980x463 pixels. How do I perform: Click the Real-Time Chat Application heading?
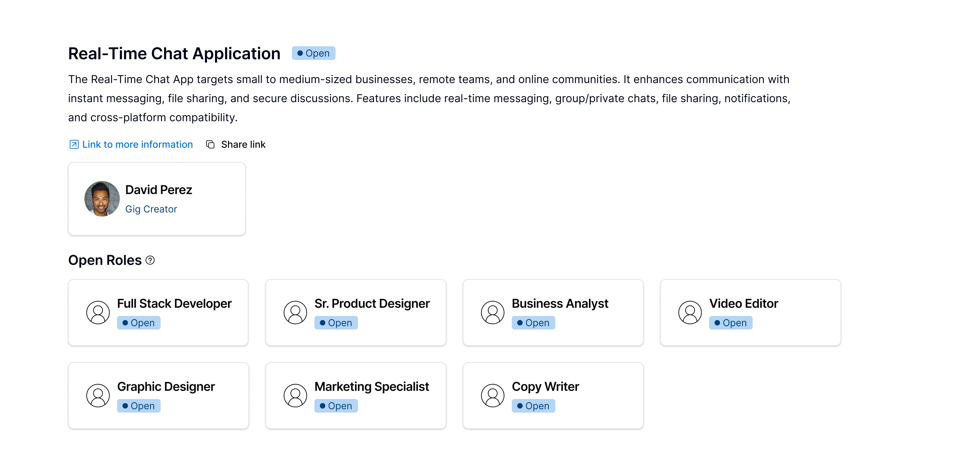click(174, 54)
